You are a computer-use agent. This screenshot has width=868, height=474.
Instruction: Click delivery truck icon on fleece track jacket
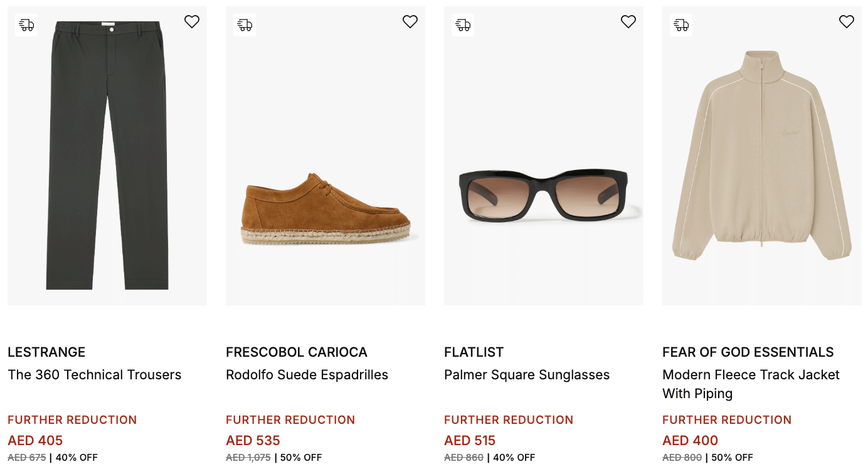point(681,25)
